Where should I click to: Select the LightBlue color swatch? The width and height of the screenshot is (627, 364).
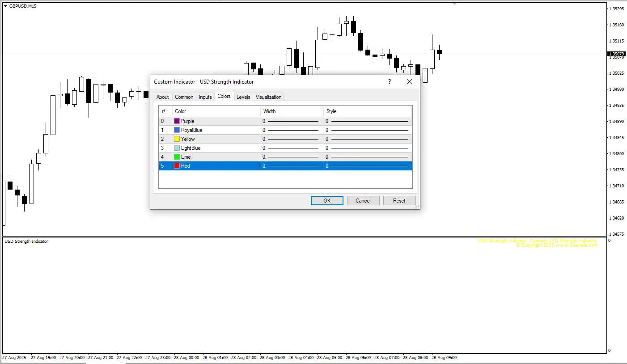point(177,148)
